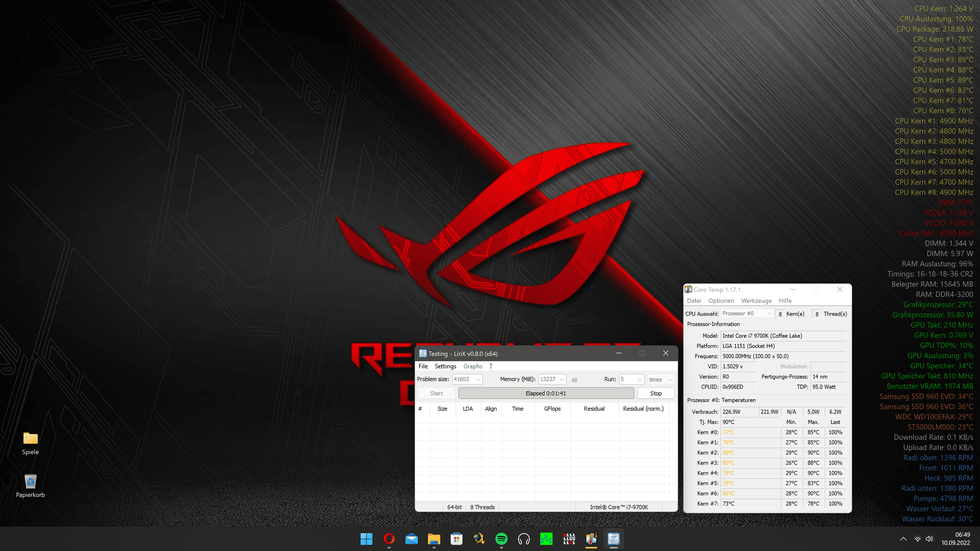Viewport: 980px width, 551px height.
Task: Minimize the Core Temp window
Action: (x=793, y=289)
